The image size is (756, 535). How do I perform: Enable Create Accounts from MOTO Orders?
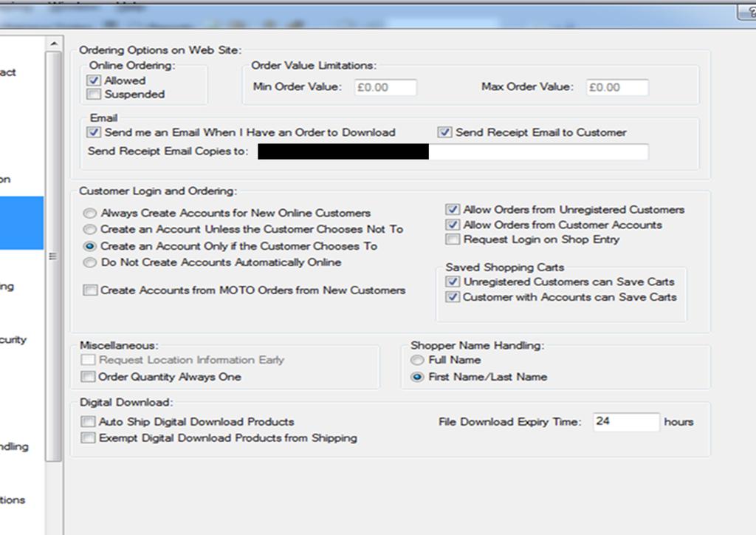pos(90,290)
